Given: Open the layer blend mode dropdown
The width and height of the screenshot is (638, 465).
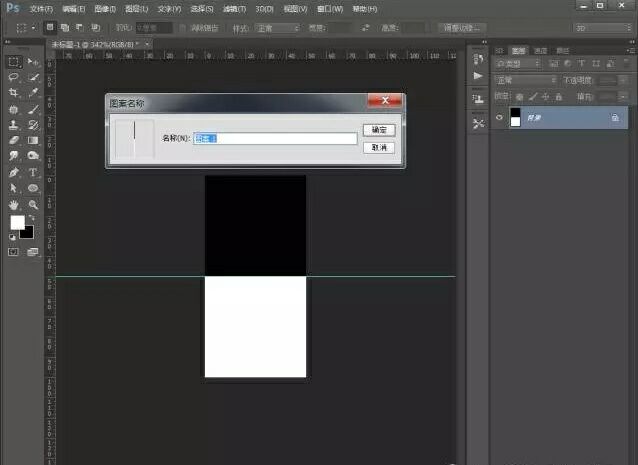Looking at the screenshot, I should (x=526, y=79).
